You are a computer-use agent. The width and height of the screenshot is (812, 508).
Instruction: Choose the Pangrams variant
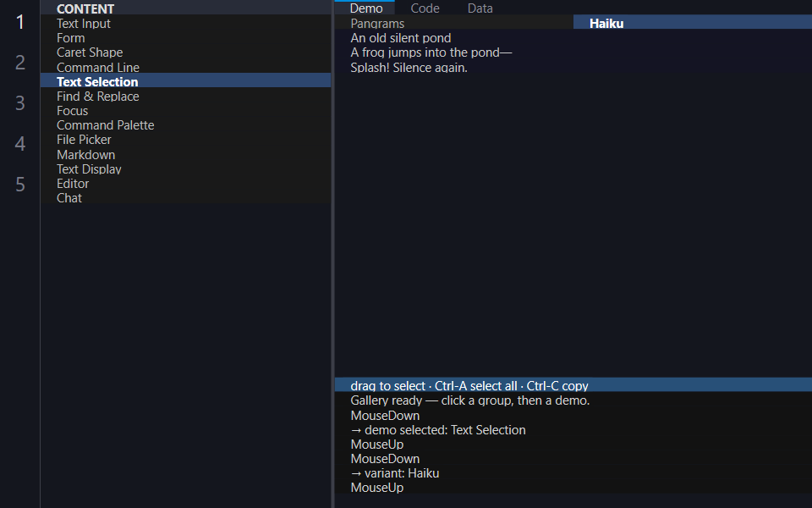tap(453, 24)
